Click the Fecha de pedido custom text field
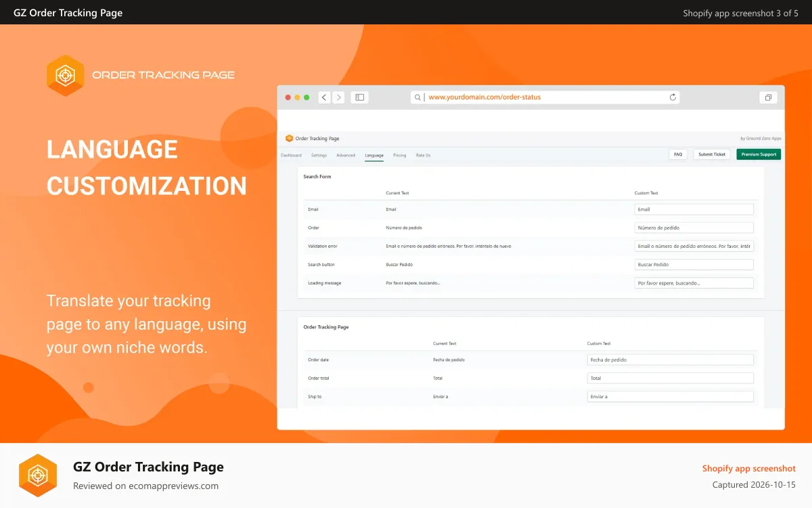Screen dimensions: 812x508 coord(671,360)
